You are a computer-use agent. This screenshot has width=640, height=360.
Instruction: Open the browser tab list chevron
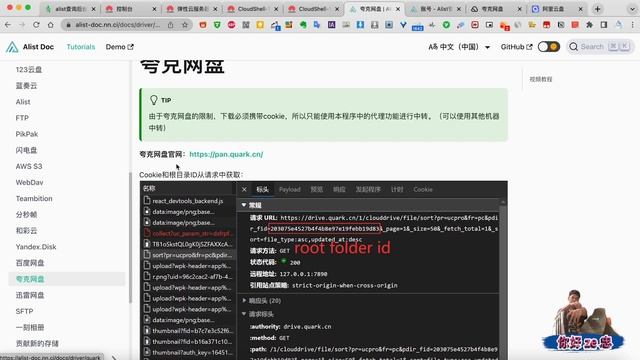632,9
